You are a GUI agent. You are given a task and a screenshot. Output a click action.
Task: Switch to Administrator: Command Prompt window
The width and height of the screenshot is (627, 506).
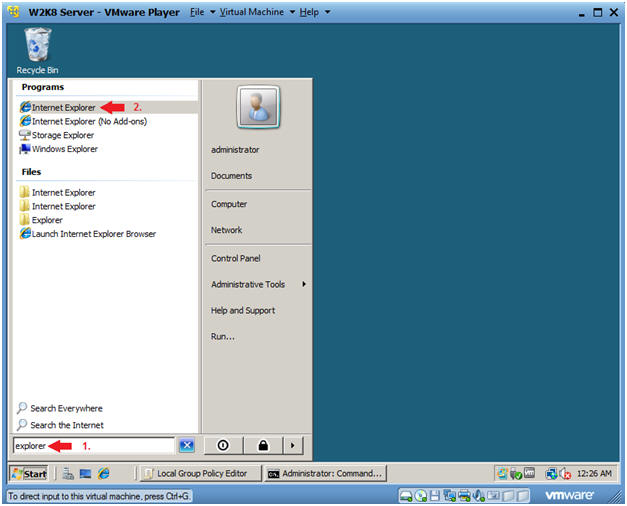(325, 474)
